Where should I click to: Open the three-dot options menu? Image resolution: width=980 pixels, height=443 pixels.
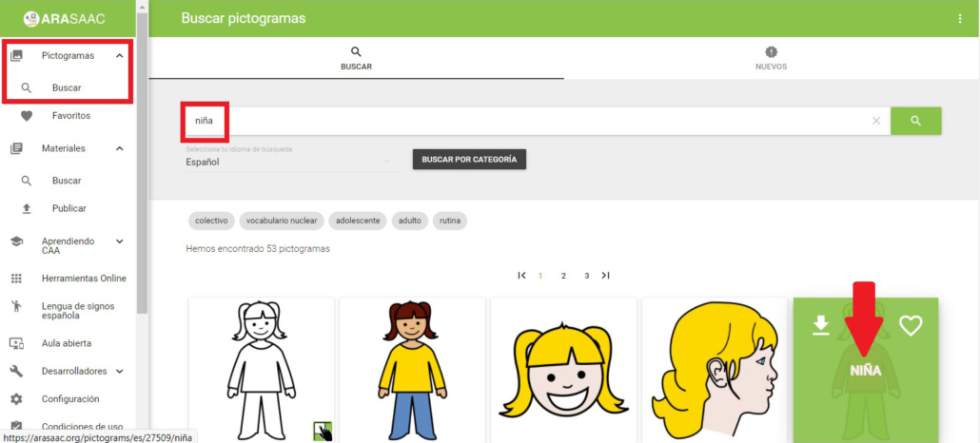[960, 19]
